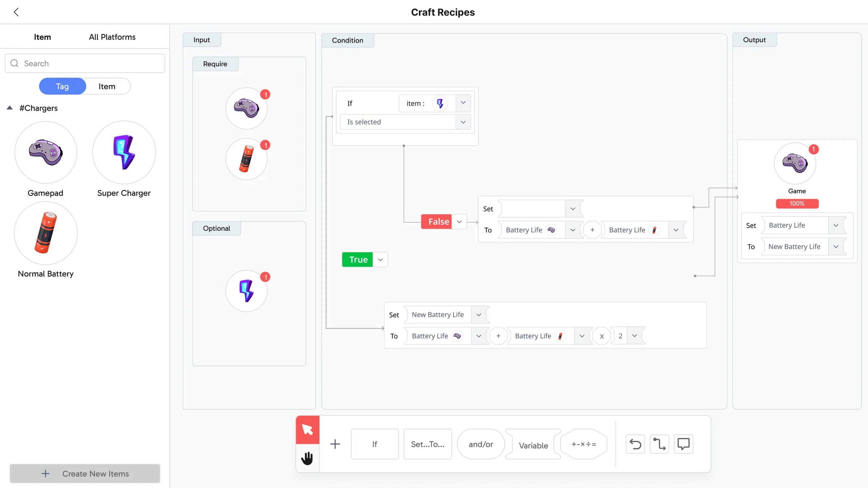Click the plus add-block icon in toolbar
The height and width of the screenshot is (488, 868).
(x=335, y=444)
